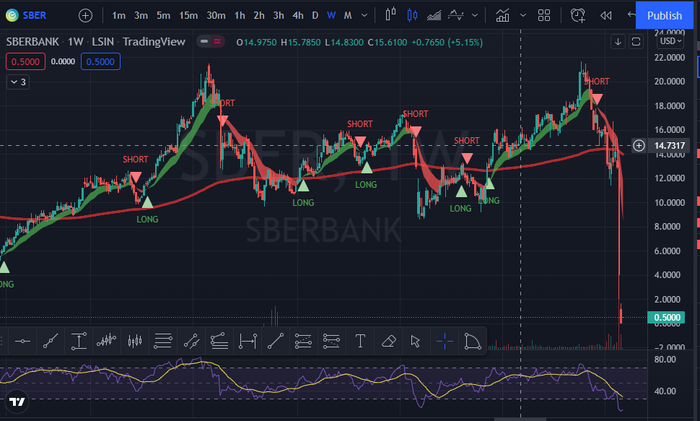
Task: Expand the indicators dropdown chevron
Action: [x=523, y=16]
